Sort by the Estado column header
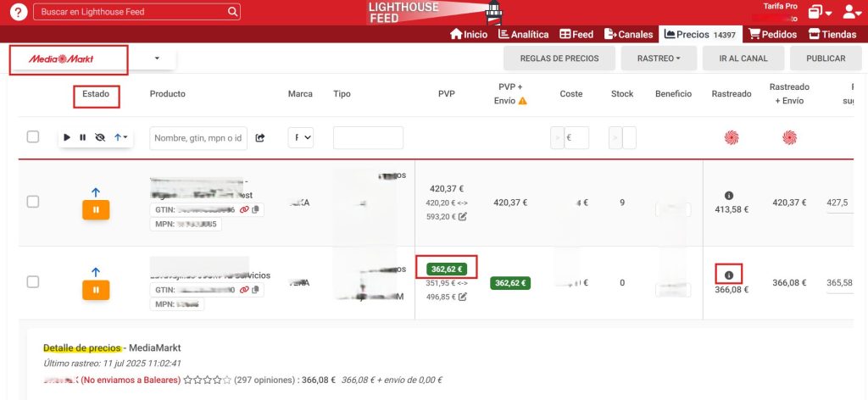868x400 pixels. pos(96,93)
